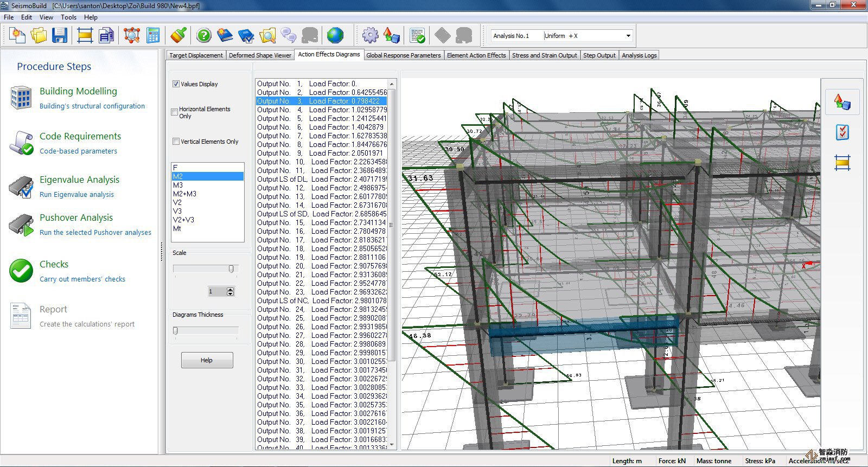Viewport: 868px width, 467px height.
Task: Click the green Checks checkmark icon
Action: pos(22,271)
